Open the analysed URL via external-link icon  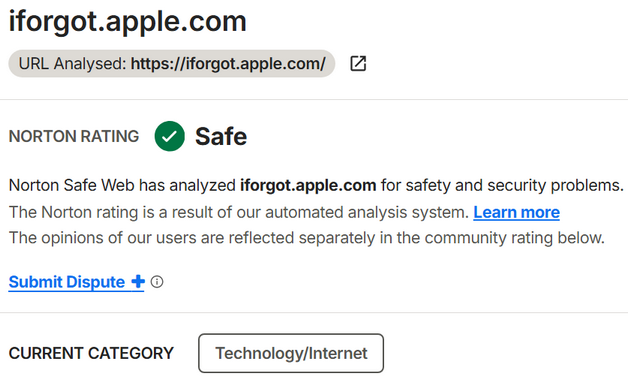click(x=358, y=63)
